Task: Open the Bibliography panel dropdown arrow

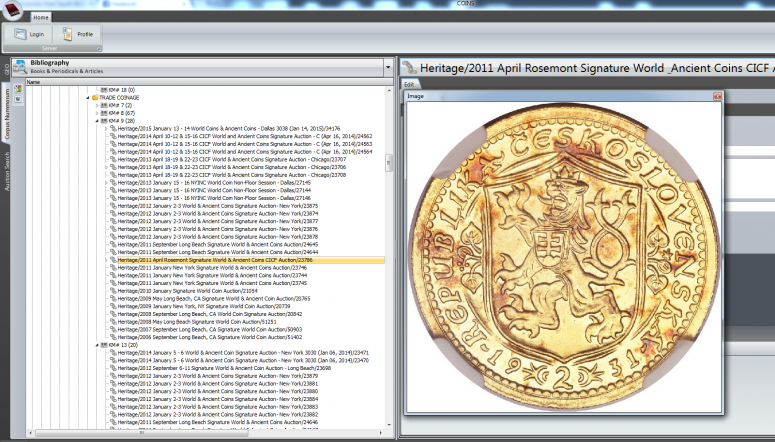Action: [388, 67]
